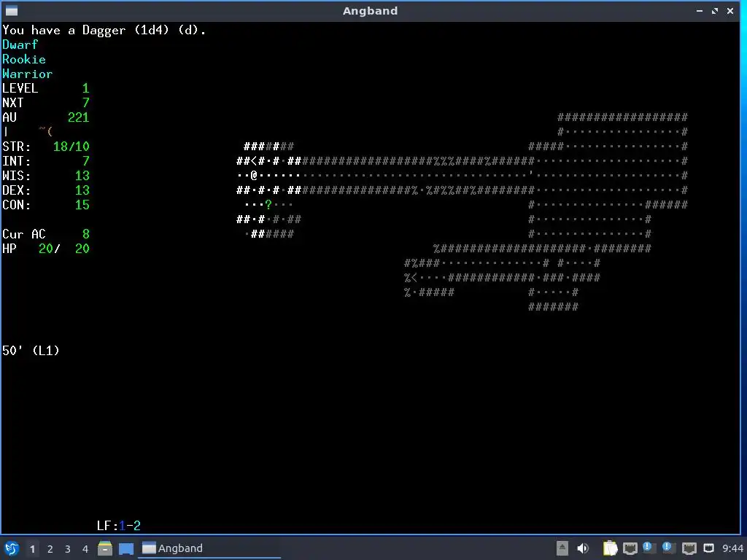Image resolution: width=747 pixels, height=560 pixels.
Task: Click the door apostrophe symbol in the corridor
Action: click(x=531, y=174)
